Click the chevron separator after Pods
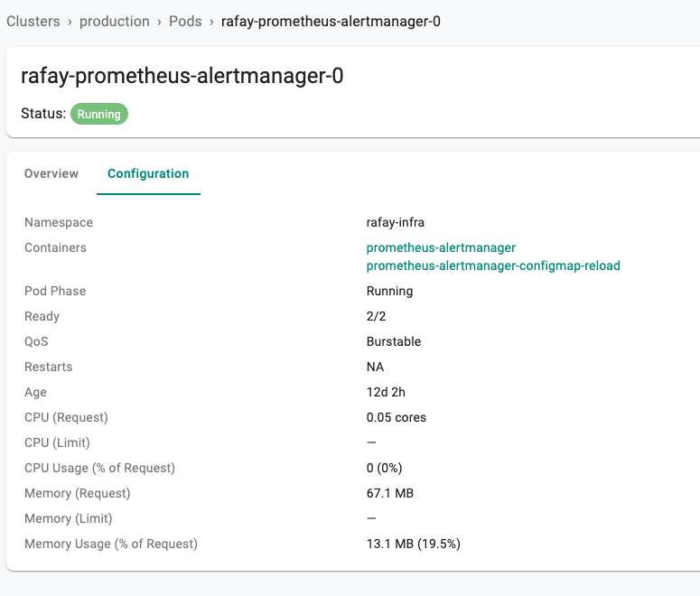 coord(211,22)
